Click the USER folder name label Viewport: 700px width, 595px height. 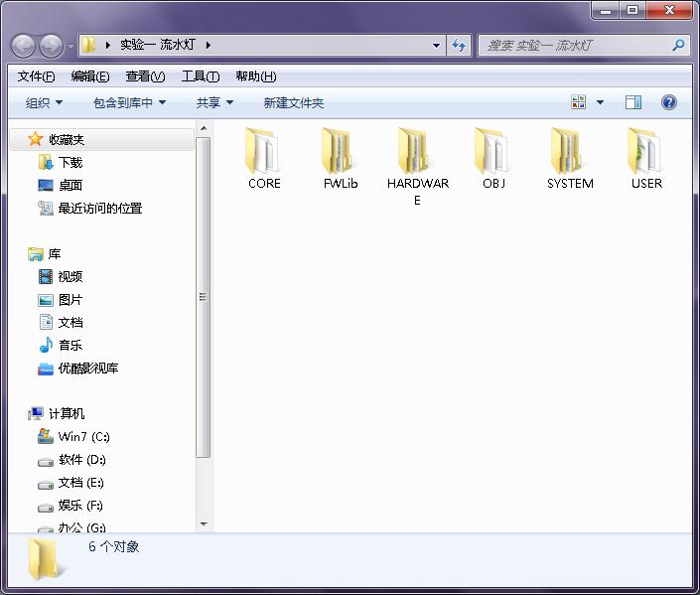(x=646, y=183)
